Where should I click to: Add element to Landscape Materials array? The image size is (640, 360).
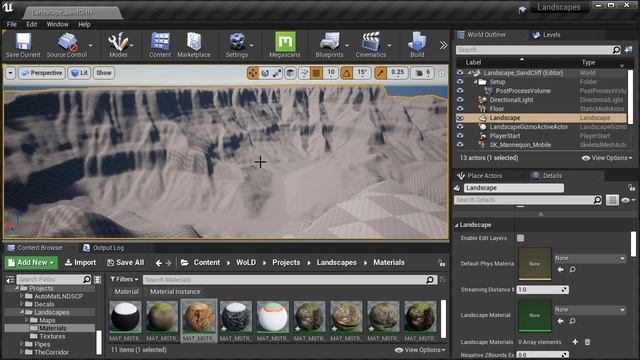pyautogui.click(x=575, y=342)
